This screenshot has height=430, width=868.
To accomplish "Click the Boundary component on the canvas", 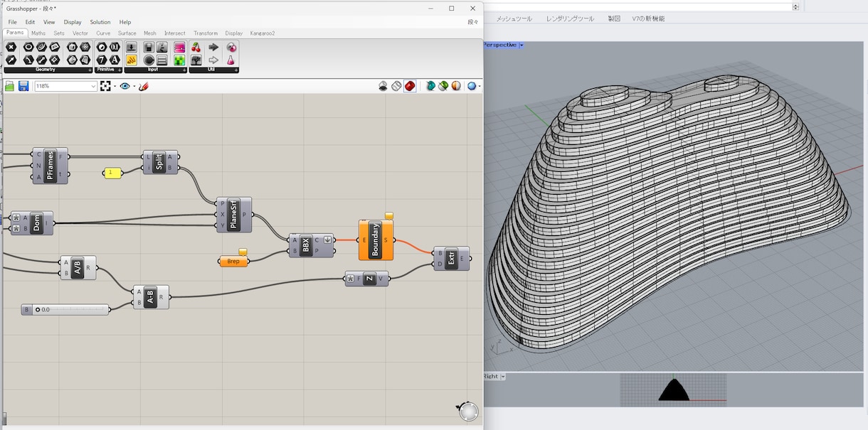I will [376, 240].
